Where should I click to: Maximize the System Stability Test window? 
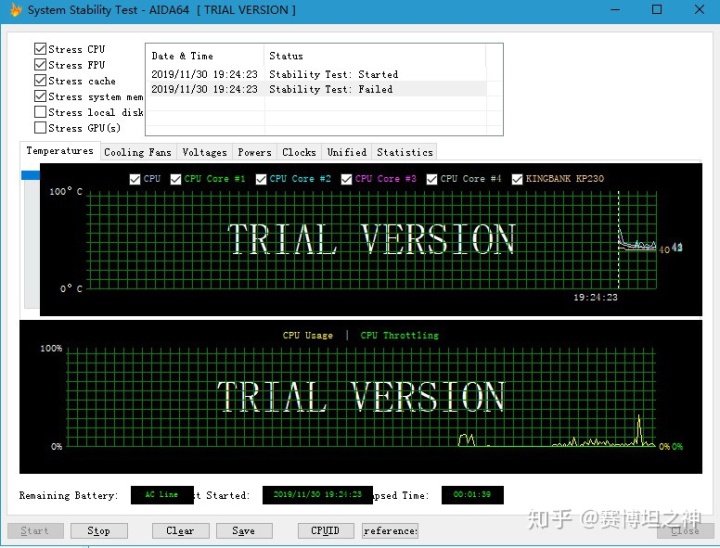click(657, 10)
